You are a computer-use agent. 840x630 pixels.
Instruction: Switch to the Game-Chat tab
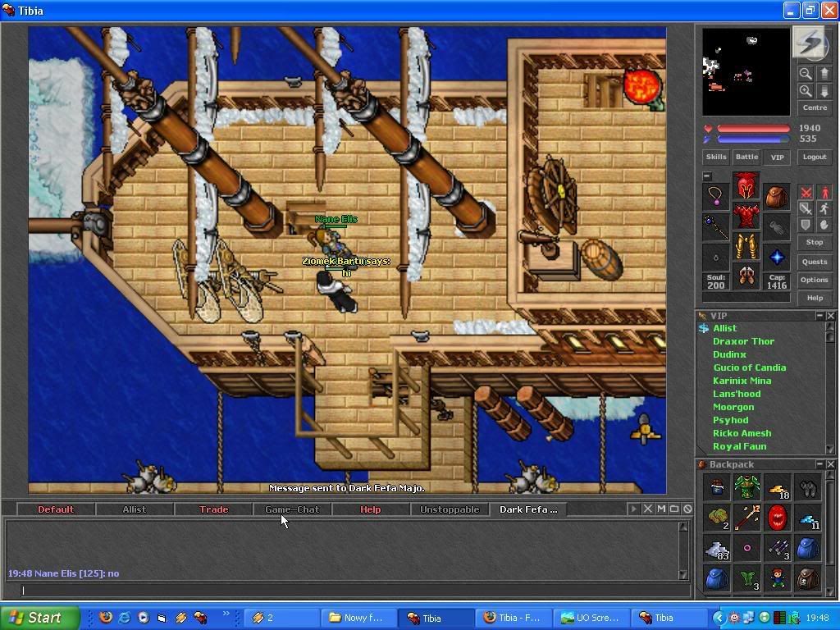pyautogui.click(x=292, y=509)
